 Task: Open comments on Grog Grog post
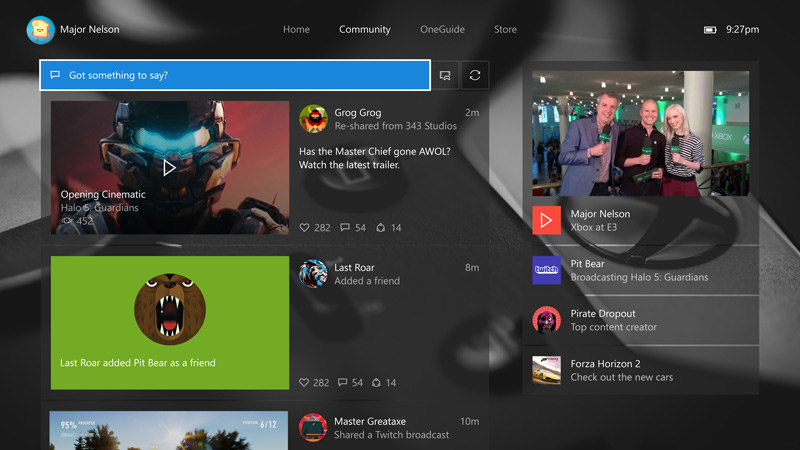click(x=345, y=228)
